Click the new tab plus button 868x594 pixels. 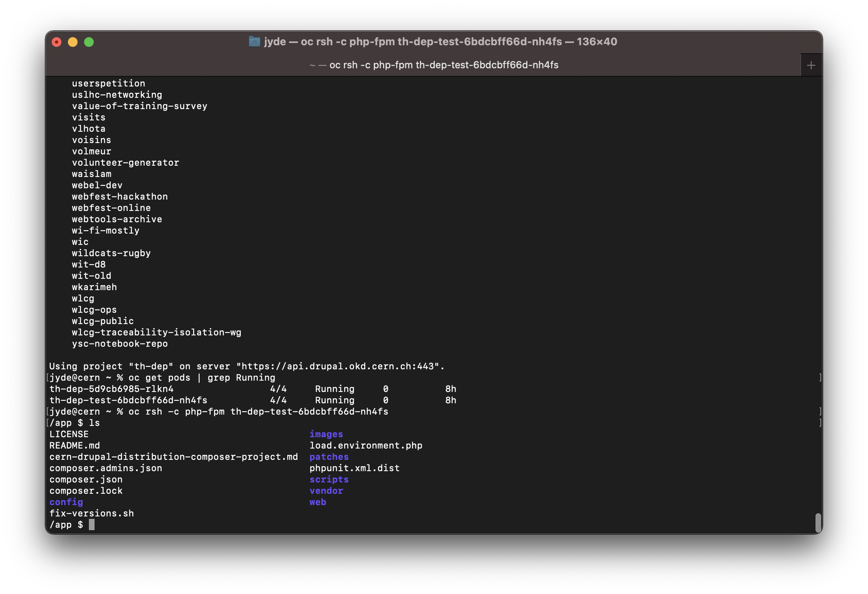click(x=811, y=65)
